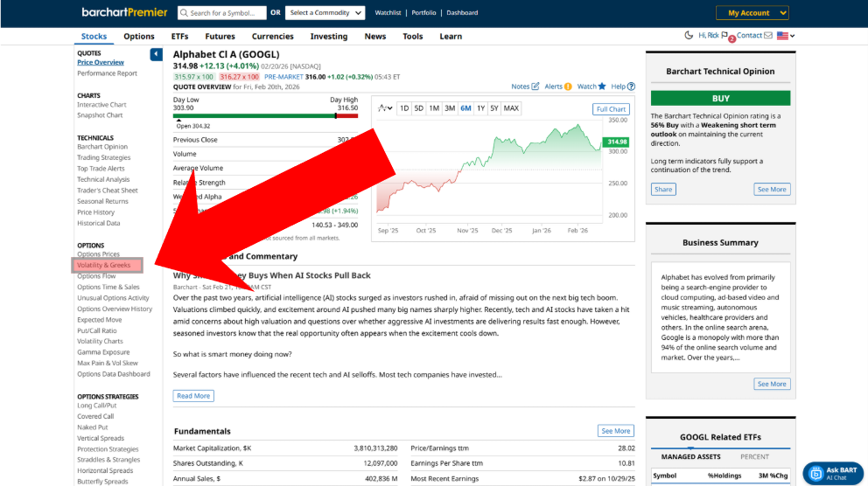Open Help question mark icon
The width and height of the screenshot is (868, 486).
[x=631, y=87]
